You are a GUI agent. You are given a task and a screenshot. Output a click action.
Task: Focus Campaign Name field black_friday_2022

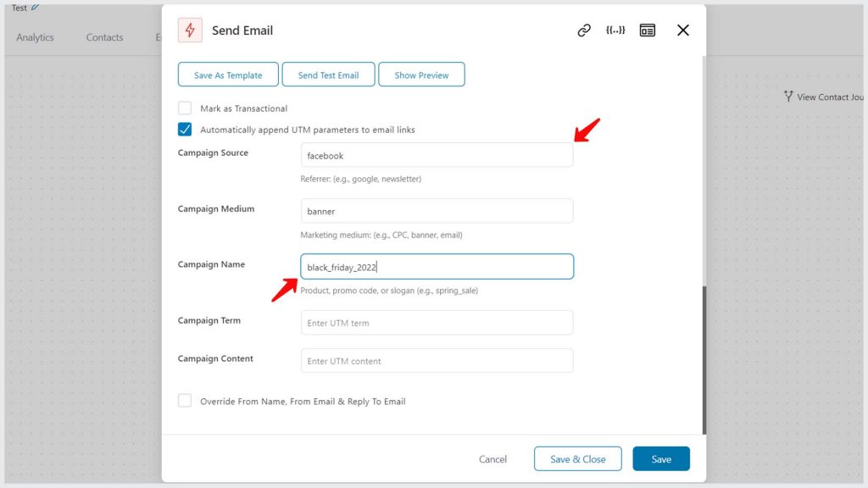437,267
